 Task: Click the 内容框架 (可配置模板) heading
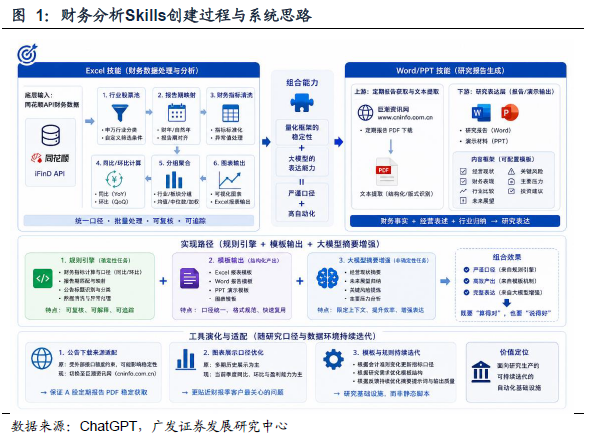pyautogui.click(x=503, y=159)
